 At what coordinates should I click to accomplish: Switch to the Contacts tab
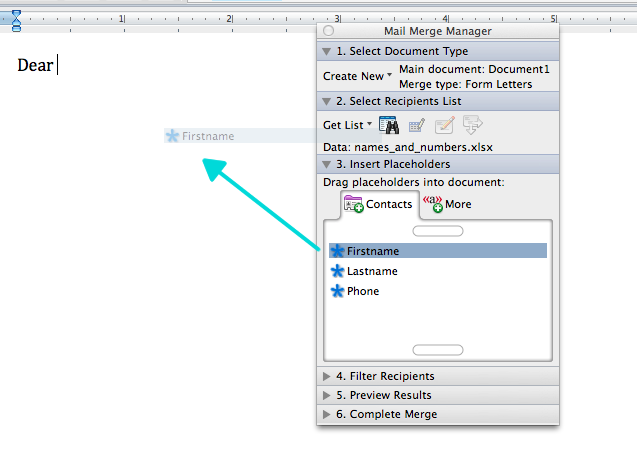click(x=379, y=204)
